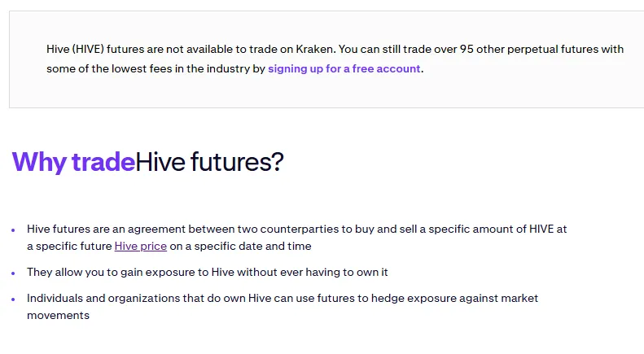Click the word movements on the last line

click(x=59, y=315)
